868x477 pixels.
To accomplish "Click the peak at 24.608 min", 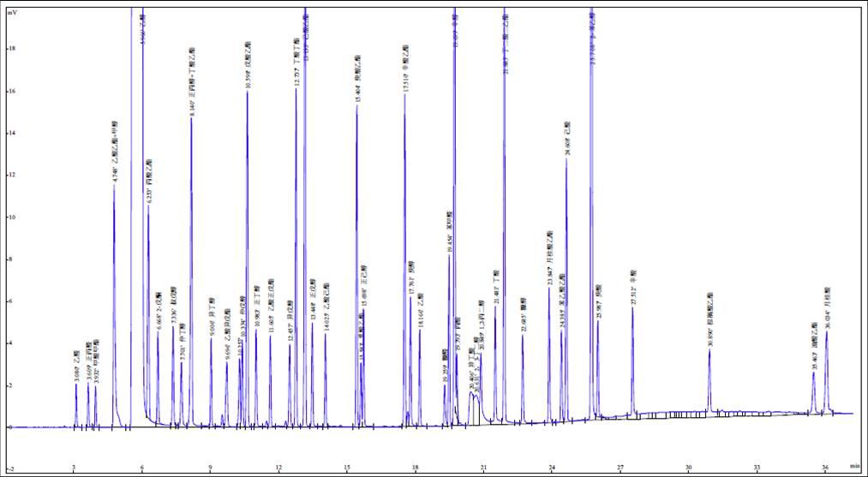I will tap(566, 159).
